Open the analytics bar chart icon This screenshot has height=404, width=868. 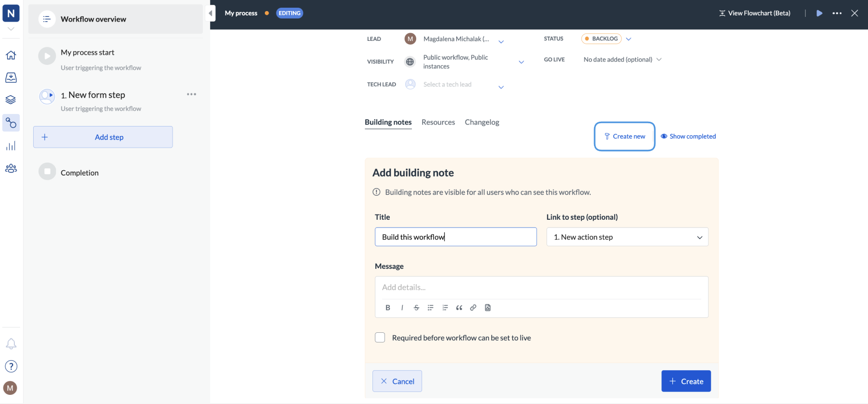tap(11, 146)
